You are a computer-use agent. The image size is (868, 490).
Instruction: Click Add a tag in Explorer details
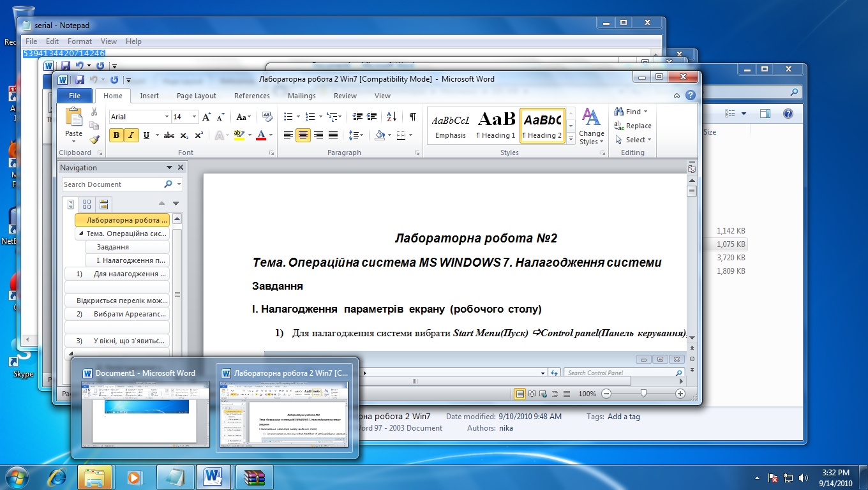[x=624, y=417]
